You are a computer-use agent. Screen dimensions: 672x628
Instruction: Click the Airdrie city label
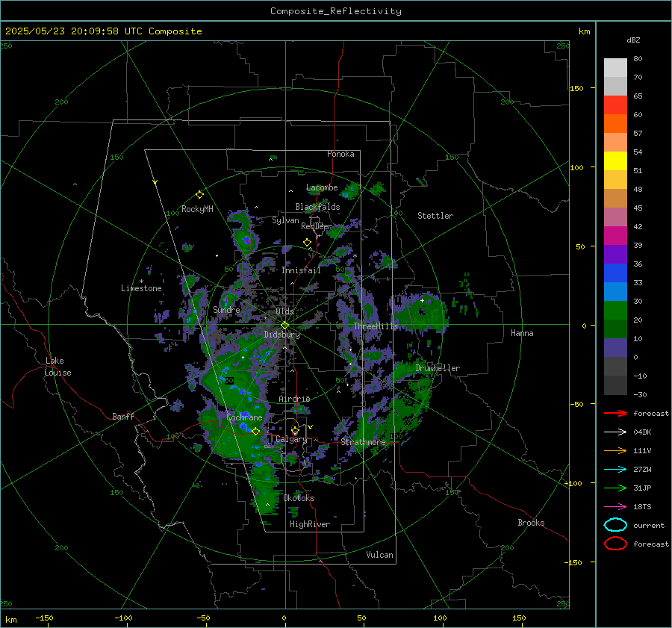click(294, 399)
